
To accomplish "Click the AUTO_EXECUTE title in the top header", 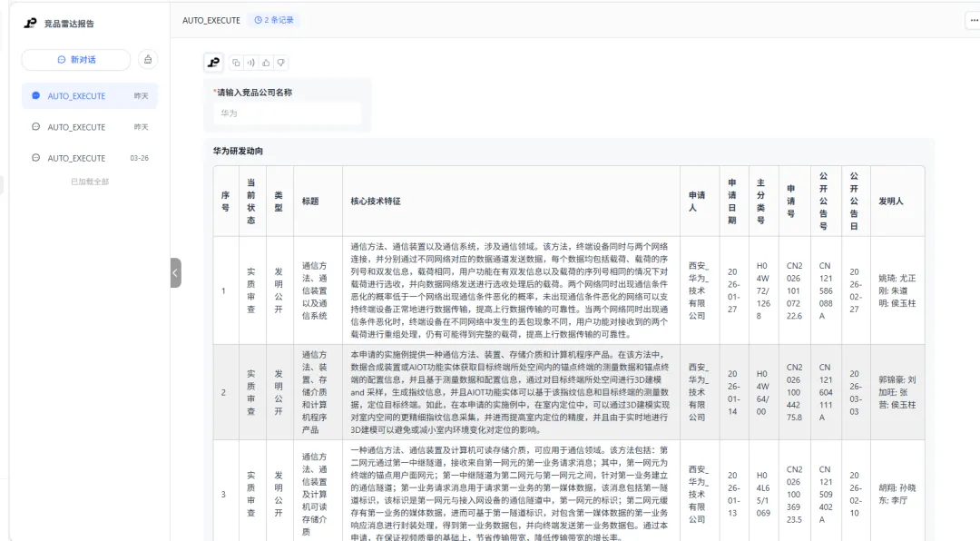I will click(211, 20).
